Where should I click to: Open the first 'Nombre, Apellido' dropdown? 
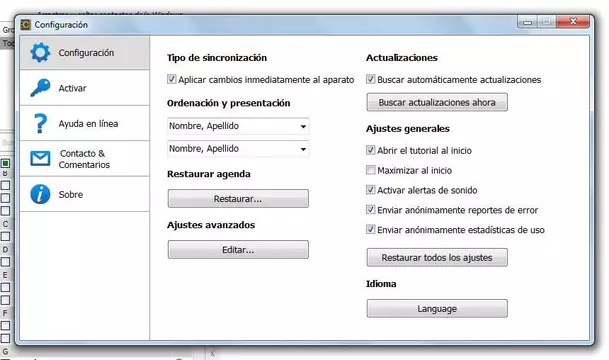(x=238, y=126)
